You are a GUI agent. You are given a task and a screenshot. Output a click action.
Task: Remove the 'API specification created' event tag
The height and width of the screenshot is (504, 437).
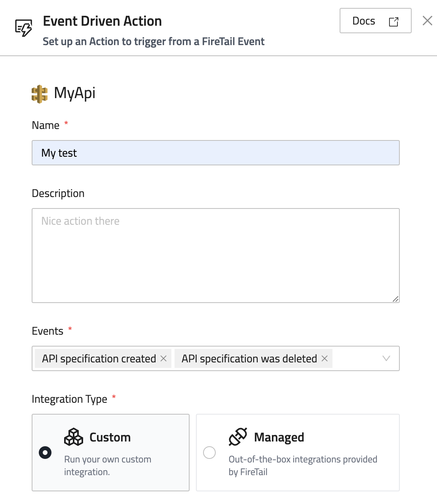163,358
